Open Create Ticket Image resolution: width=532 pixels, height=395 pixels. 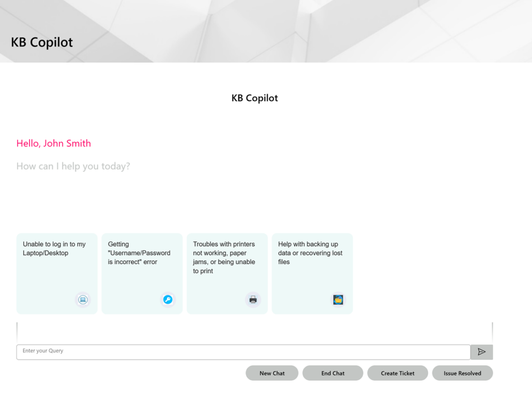click(x=397, y=373)
